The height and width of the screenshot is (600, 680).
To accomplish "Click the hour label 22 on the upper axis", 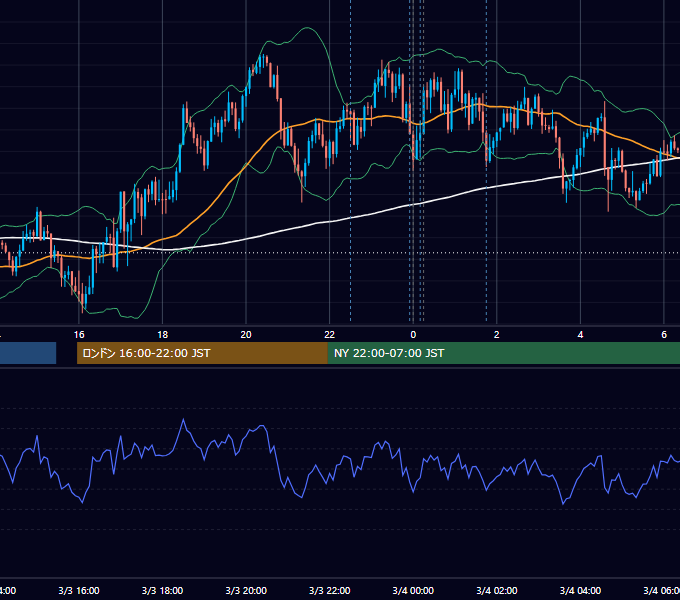I will (x=330, y=335).
